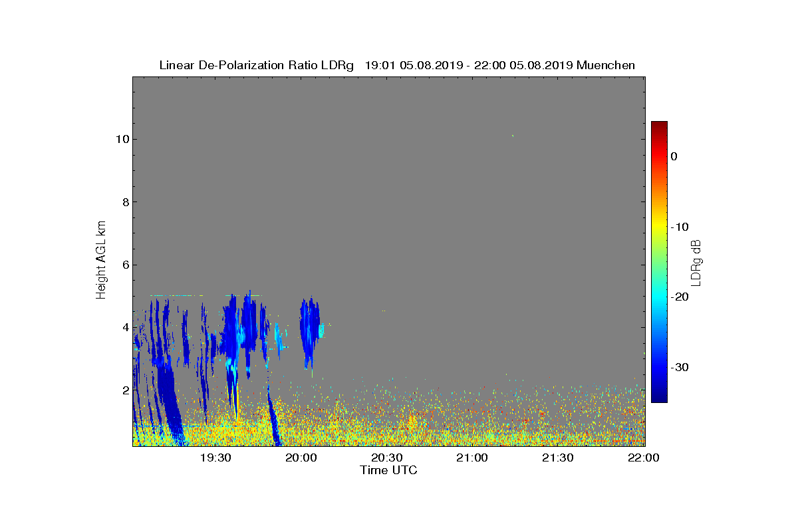Image resolution: width=798 pixels, height=532 pixels.
Task: Click the 21:00 time tick label
Action: point(472,458)
